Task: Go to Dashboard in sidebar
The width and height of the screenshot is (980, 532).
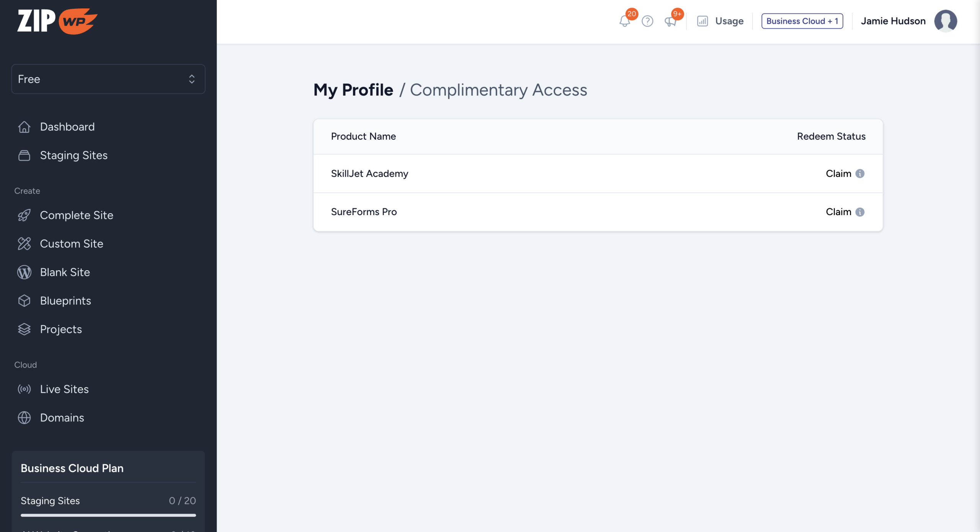Action: (x=67, y=127)
